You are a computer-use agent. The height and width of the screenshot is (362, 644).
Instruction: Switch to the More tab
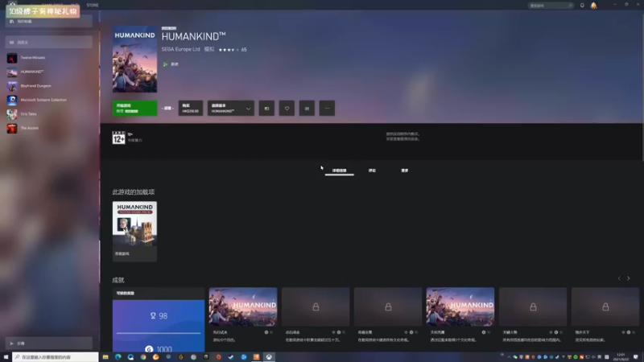tap(405, 171)
